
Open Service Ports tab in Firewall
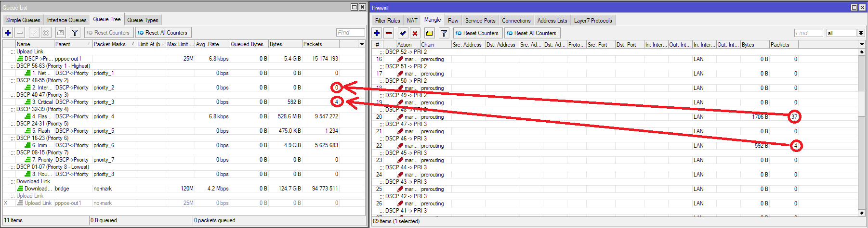480,20
